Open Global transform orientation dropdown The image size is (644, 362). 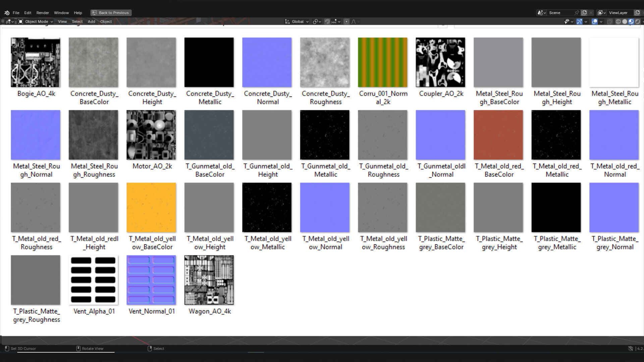[297, 21]
